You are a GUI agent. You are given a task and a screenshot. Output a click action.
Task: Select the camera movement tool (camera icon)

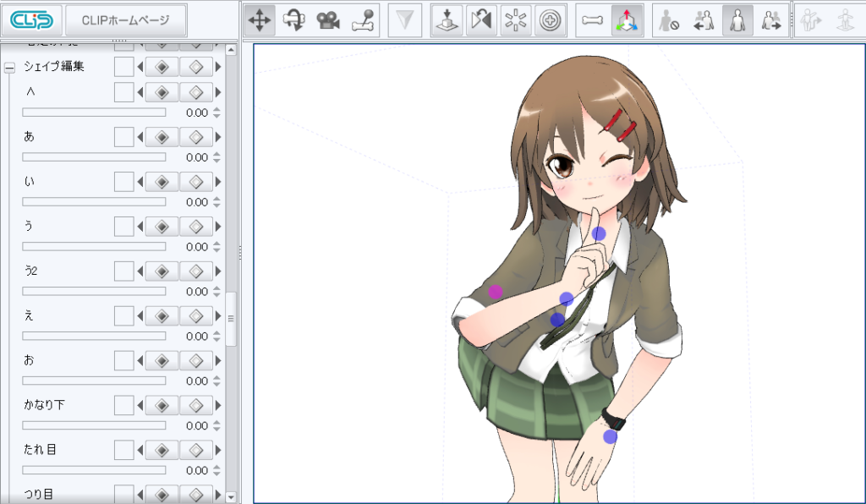329,19
